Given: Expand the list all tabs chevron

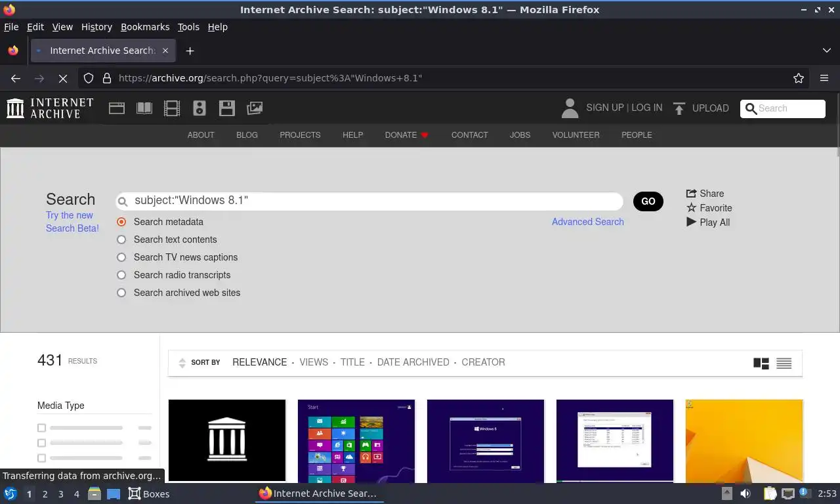Looking at the screenshot, I should tap(827, 51).
